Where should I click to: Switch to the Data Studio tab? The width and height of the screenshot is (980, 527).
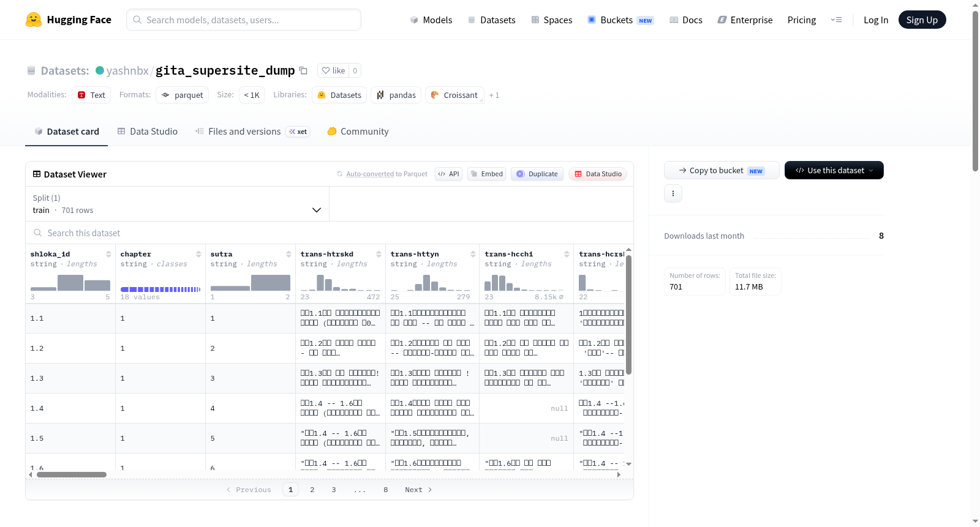tap(148, 132)
